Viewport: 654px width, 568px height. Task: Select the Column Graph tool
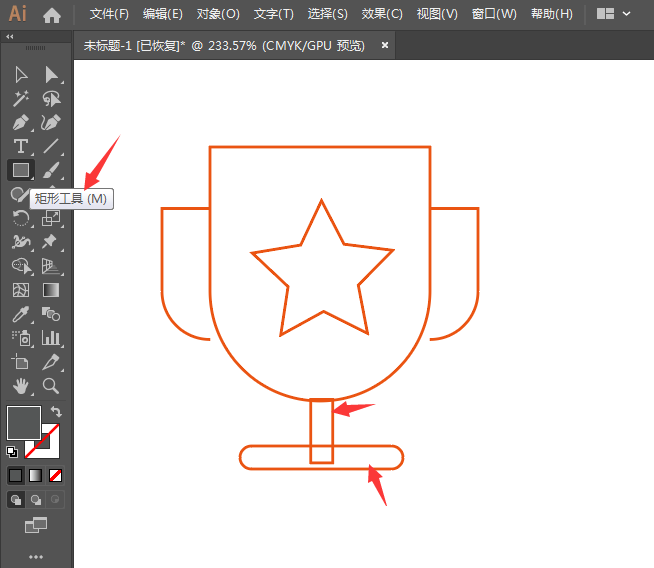[x=51, y=338]
